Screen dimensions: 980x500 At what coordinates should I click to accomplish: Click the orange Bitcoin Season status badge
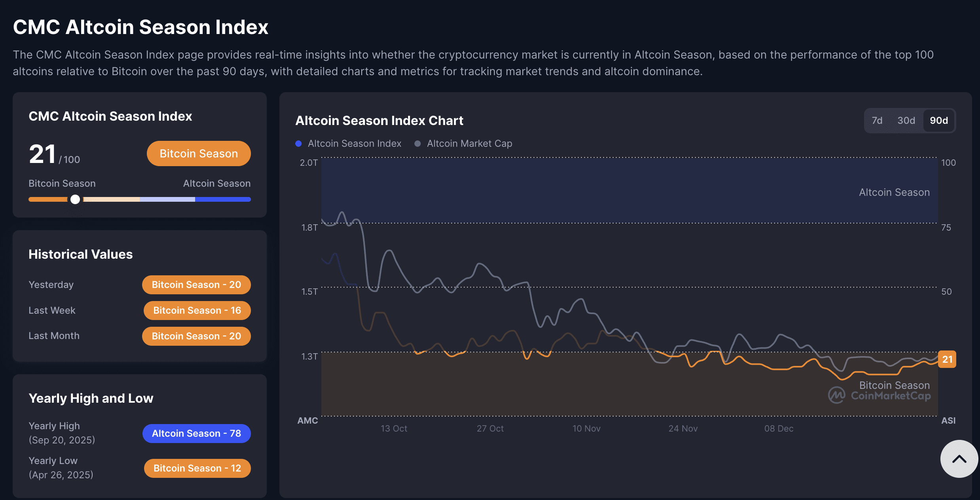coord(199,153)
